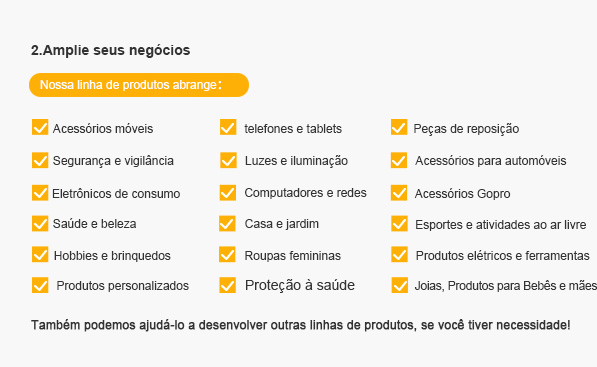
Task: Click the Proteção à saúde text
Action: pos(300,285)
